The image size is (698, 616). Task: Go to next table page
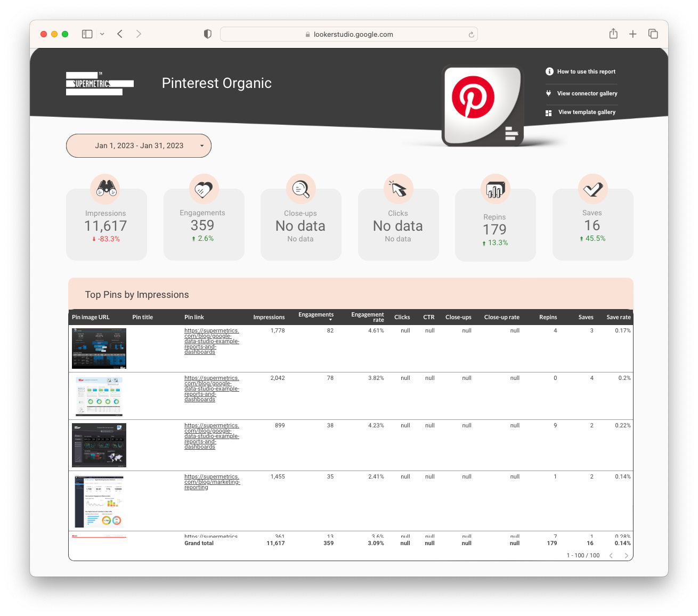tap(626, 555)
